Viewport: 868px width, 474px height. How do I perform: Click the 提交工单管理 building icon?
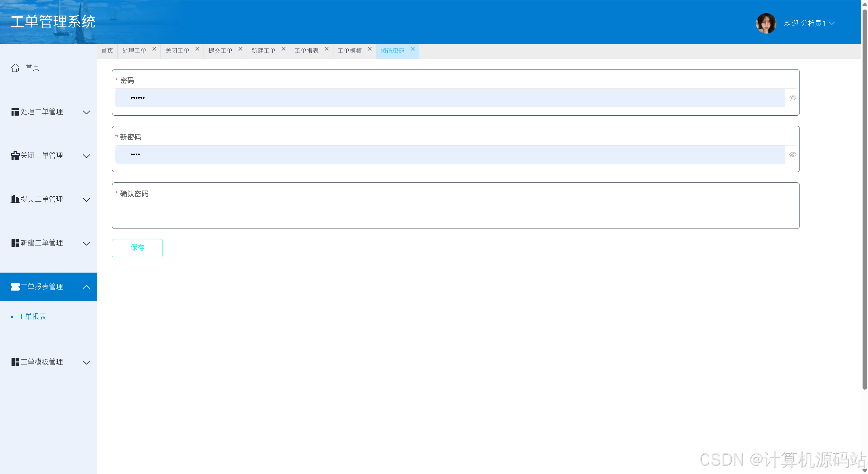click(x=15, y=199)
